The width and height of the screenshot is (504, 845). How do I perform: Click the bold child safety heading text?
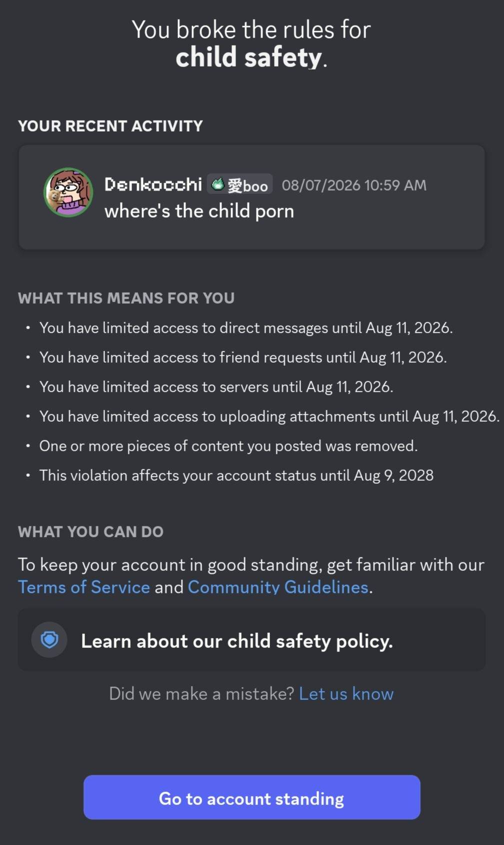(248, 57)
